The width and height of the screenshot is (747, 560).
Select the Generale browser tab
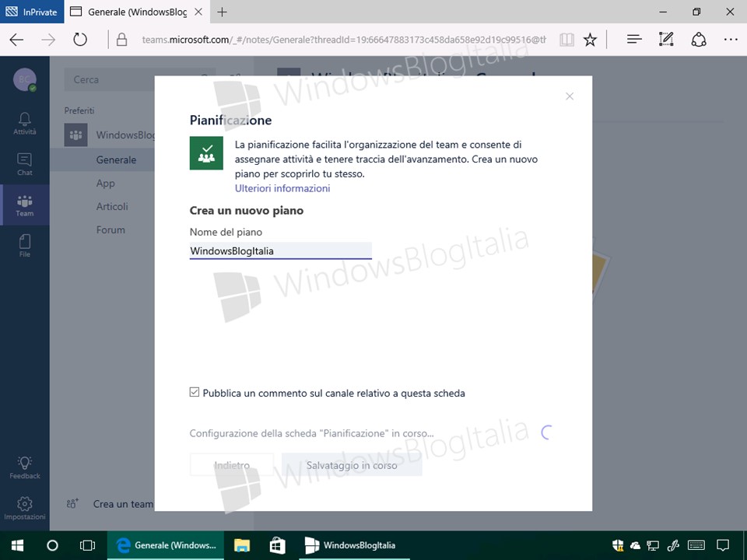tap(137, 12)
